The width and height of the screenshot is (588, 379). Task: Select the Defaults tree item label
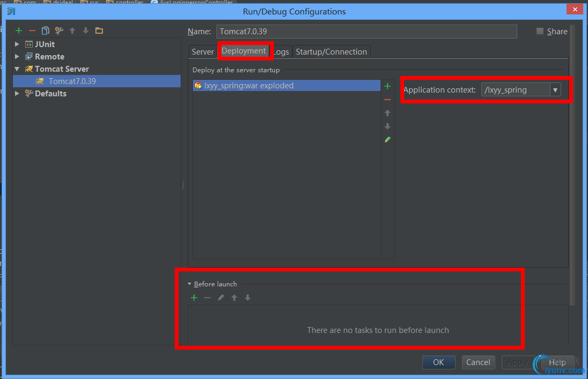(x=50, y=94)
